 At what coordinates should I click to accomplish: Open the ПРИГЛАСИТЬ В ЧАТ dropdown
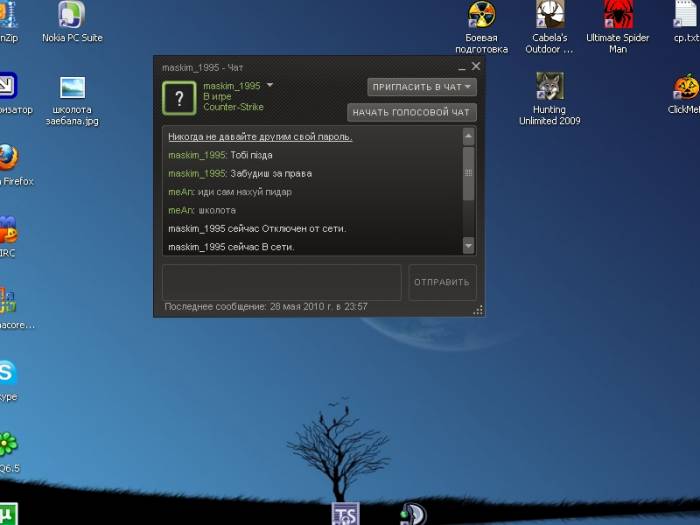click(421, 87)
